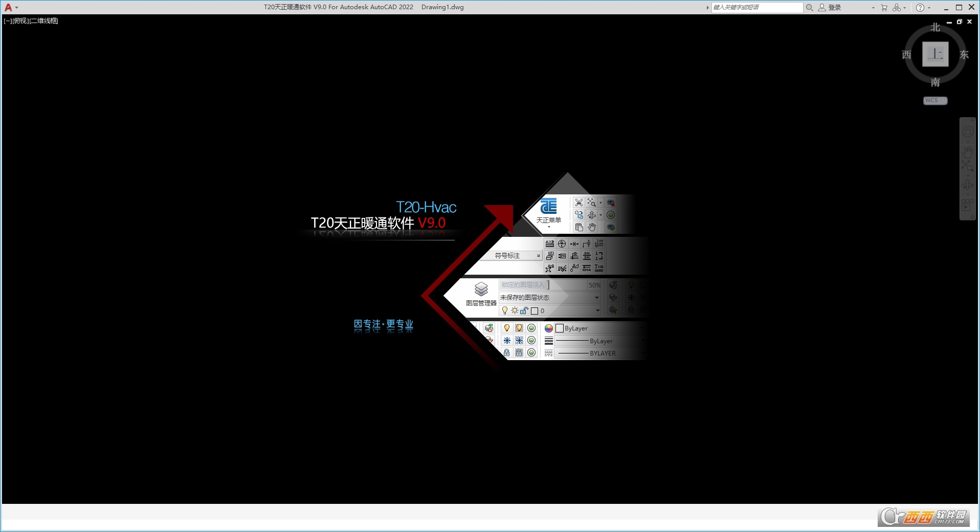980x532 pixels.
Task: Open the AutoCAD application menu button
Action: [10, 7]
